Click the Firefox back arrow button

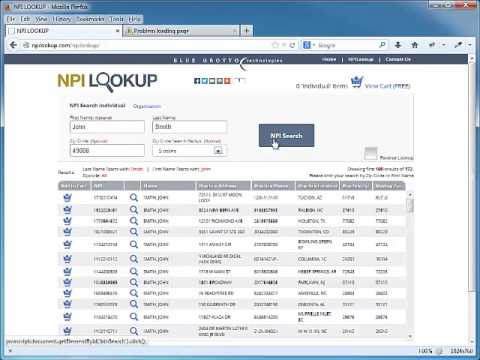[x=13, y=45]
